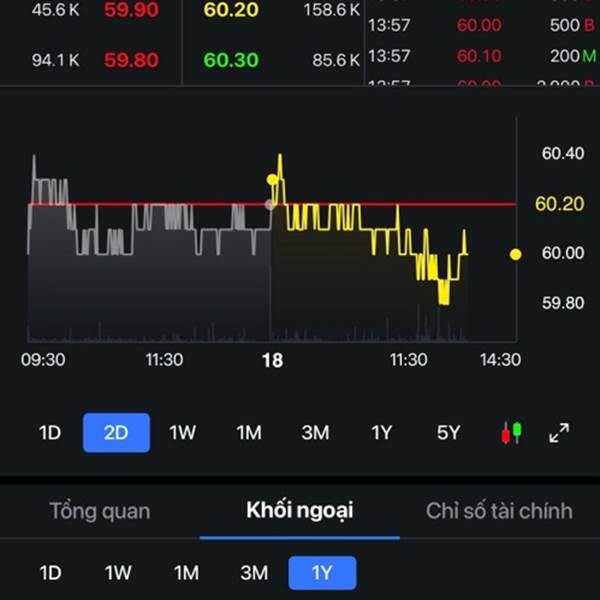Image resolution: width=600 pixels, height=600 pixels.
Task: Click the 14:30 time axis label
Action: click(x=500, y=360)
